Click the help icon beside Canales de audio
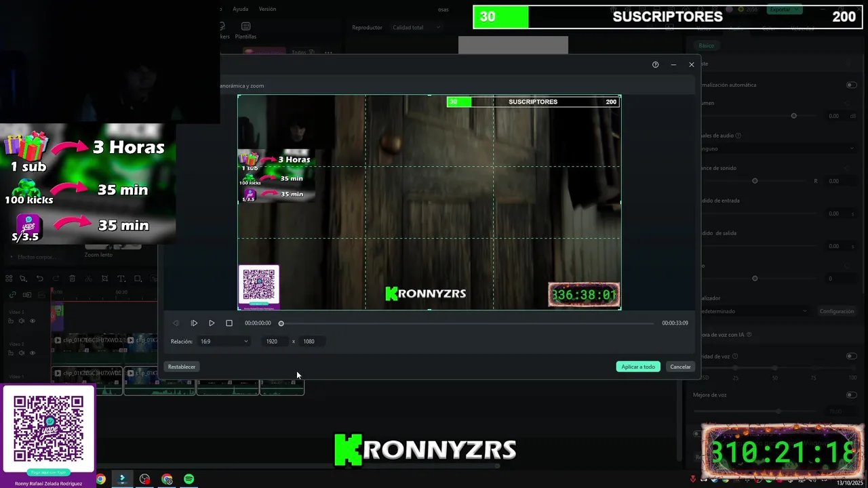 coord(738,136)
